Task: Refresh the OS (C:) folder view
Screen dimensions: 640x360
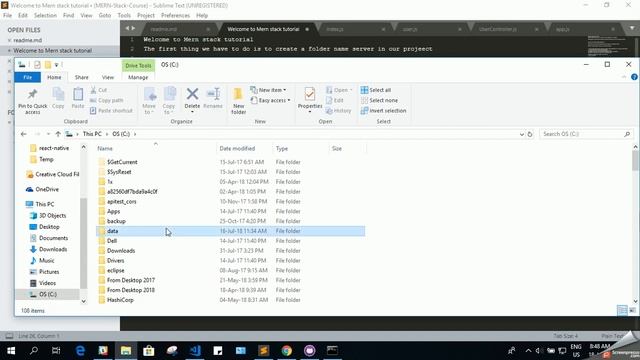Action: [x=530, y=134]
